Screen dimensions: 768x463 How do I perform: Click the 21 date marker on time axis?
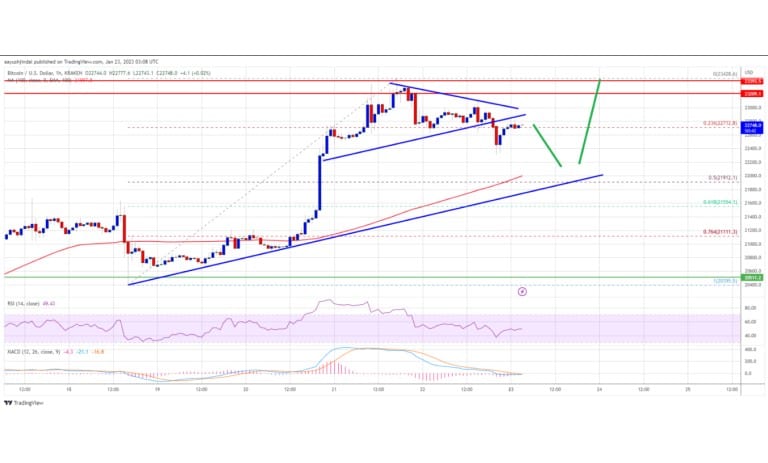[x=334, y=390]
